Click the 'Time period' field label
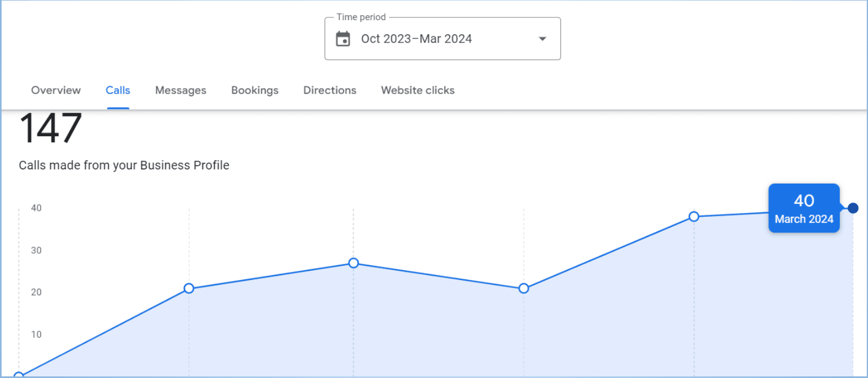868x378 pixels. click(x=361, y=17)
